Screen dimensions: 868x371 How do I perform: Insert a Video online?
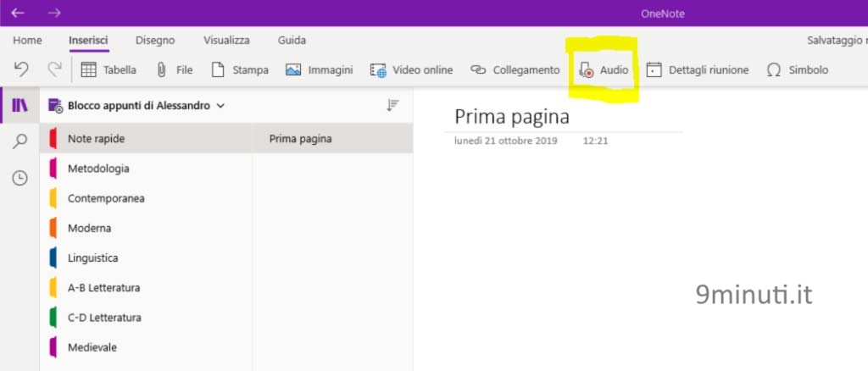click(x=411, y=70)
